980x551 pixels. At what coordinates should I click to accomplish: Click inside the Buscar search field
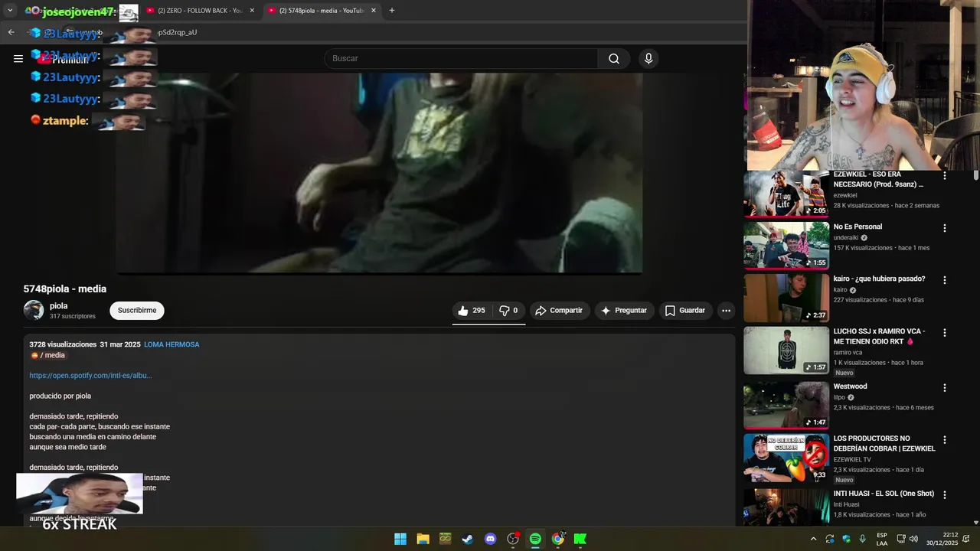(x=461, y=59)
